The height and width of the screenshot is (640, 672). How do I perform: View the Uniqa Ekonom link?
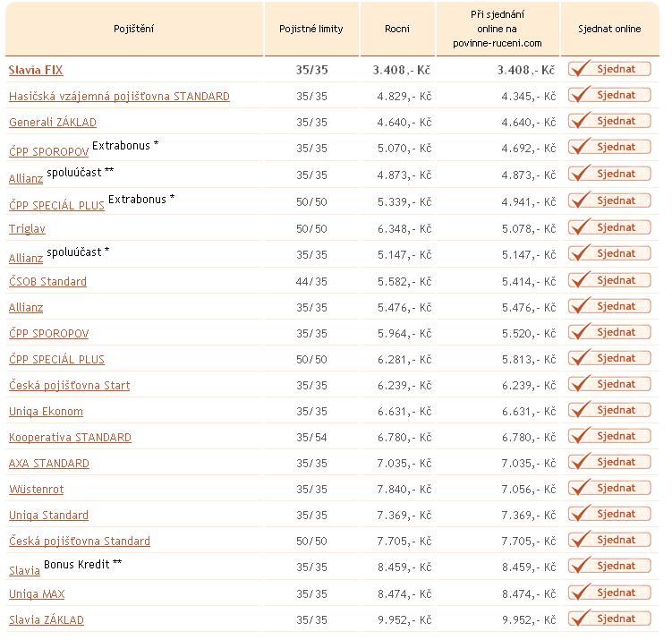pos(46,412)
